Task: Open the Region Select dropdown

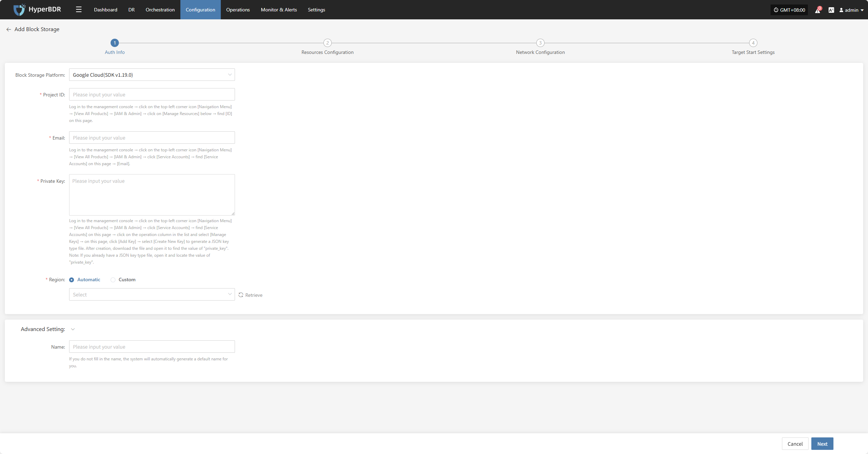Action: point(152,294)
